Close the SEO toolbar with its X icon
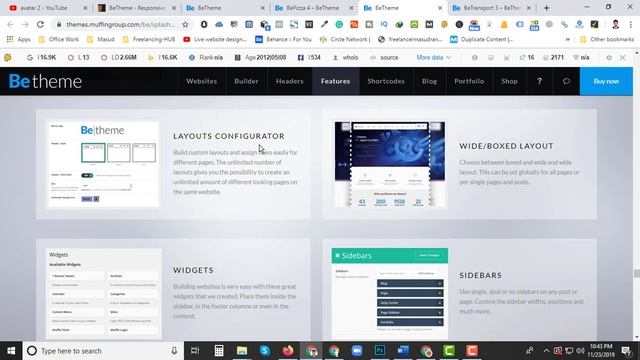 click(x=623, y=58)
